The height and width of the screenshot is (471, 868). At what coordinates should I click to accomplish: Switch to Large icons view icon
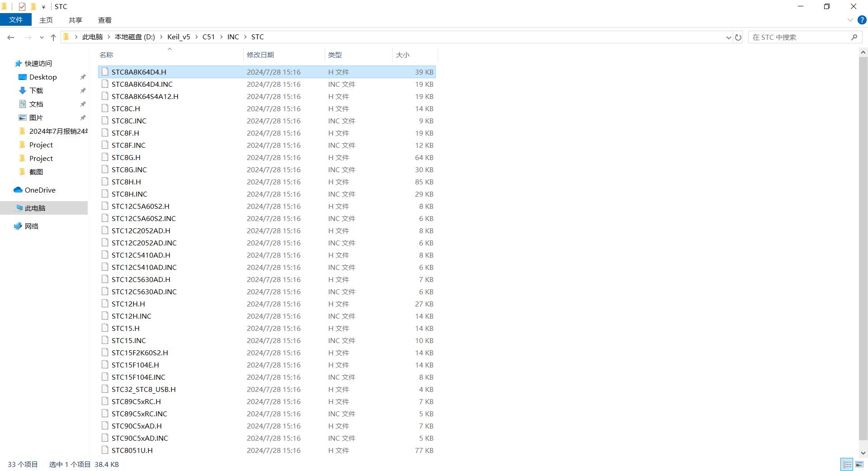click(859, 464)
